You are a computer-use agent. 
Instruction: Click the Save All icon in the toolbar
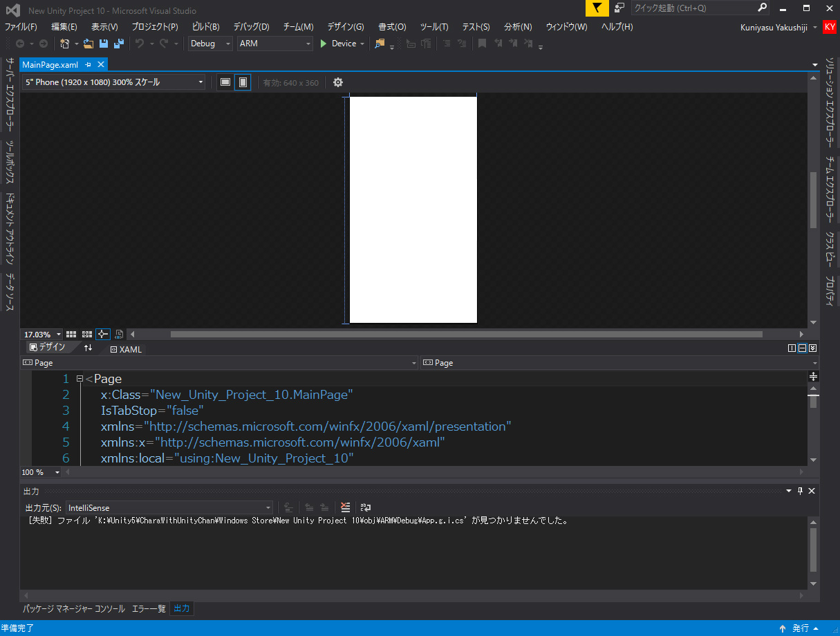118,43
